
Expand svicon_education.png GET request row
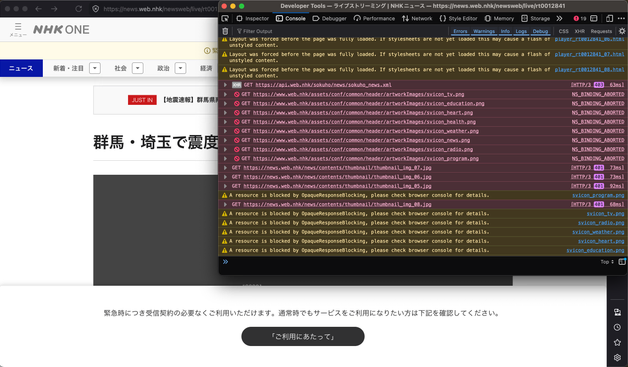pyautogui.click(x=225, y=103)
